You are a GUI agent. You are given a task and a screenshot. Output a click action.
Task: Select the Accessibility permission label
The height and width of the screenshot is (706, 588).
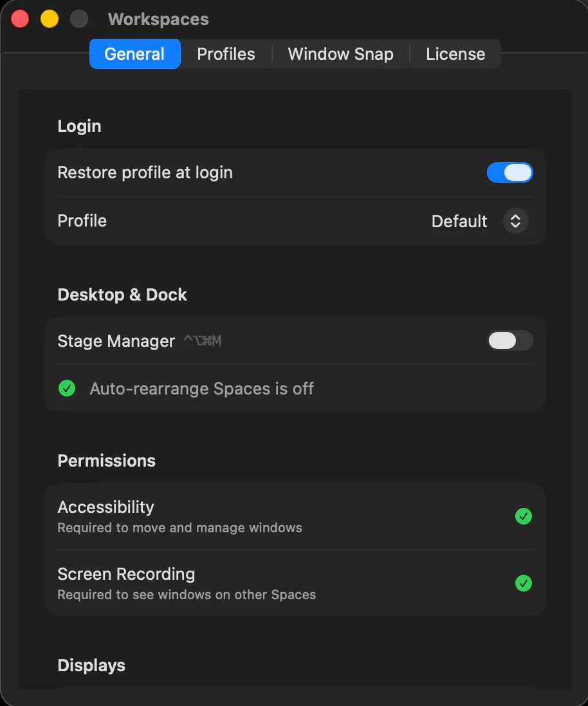[x=106, y=507]
